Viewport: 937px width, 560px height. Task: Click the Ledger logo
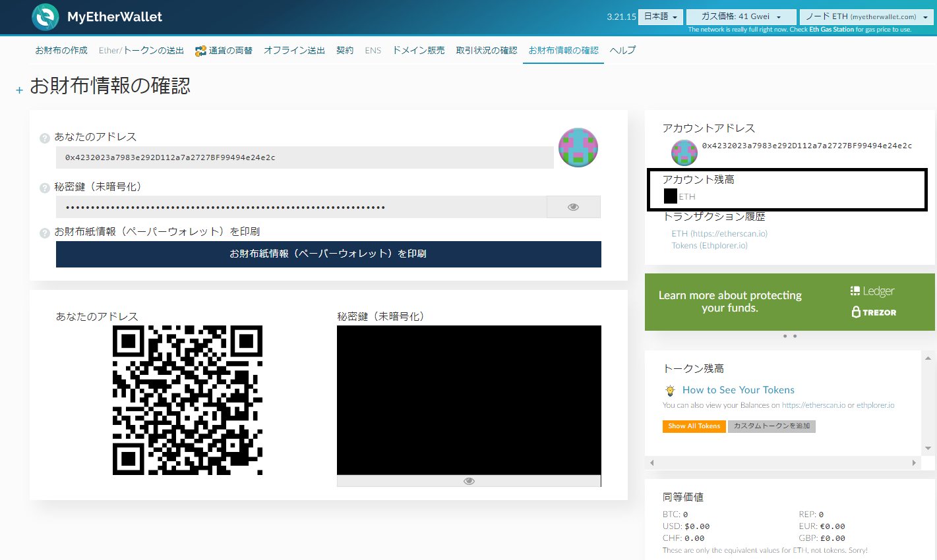(872, 291)
